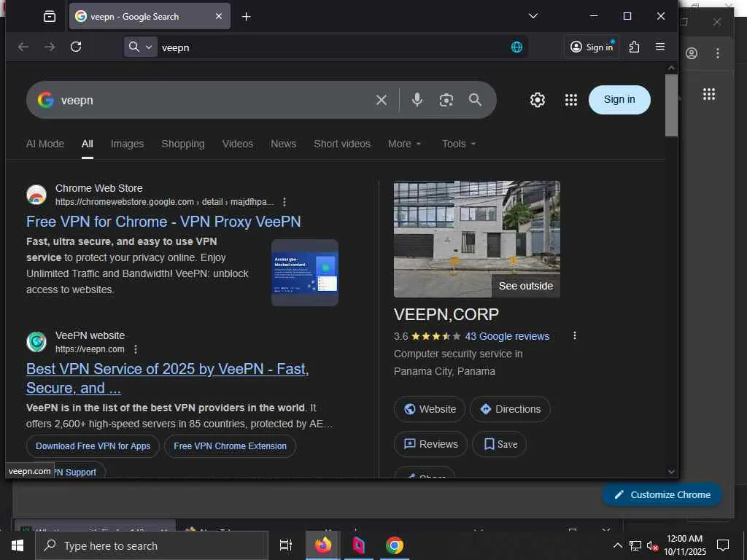The width and height of the screenshot is (747, 560).
Task: Open Google apps grid in Chrome window
Action: click(709, 94)
